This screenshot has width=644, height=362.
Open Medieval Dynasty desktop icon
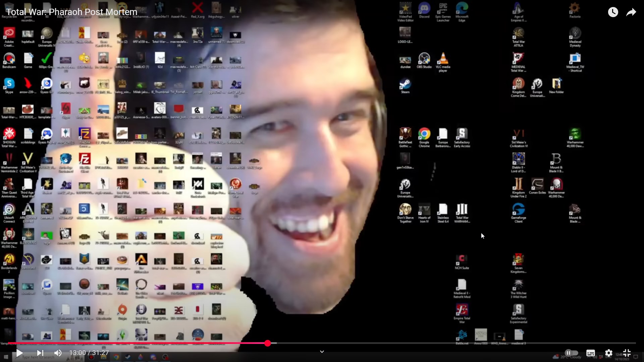pos(575,37)
